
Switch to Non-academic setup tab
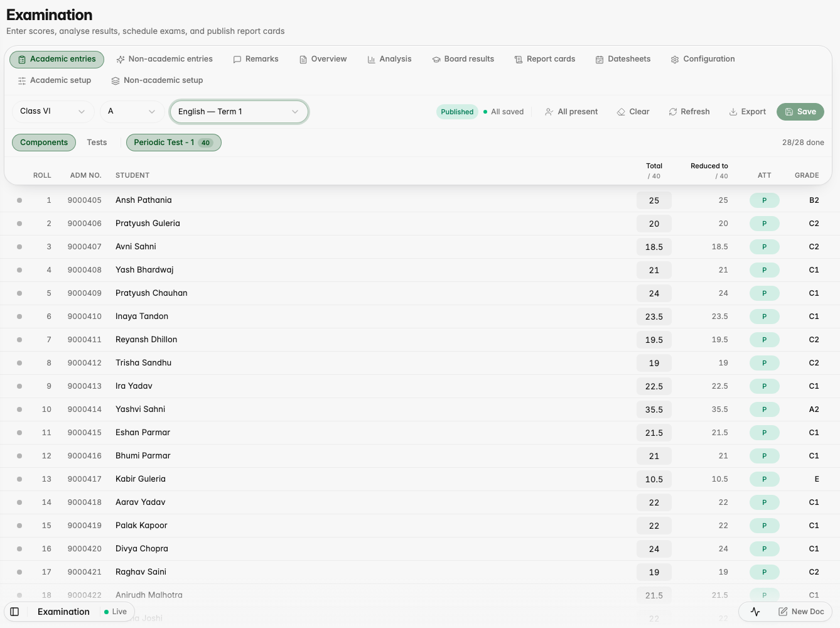[x=157, y=80]
